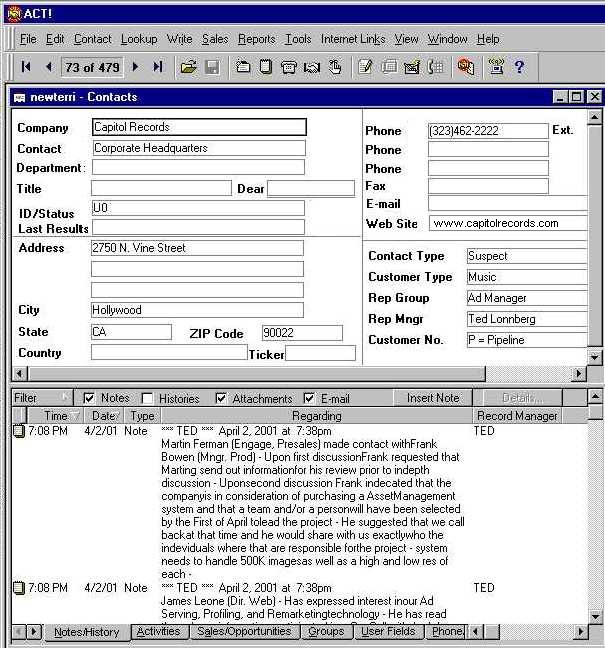Click the new contact card icon

(243, 67)
